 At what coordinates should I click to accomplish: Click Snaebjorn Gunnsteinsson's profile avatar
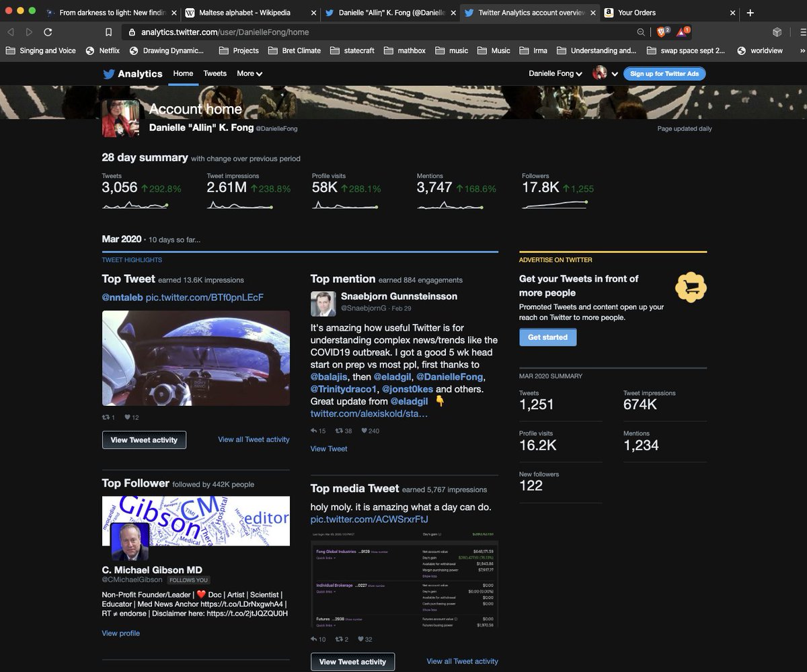coord(323,304)
